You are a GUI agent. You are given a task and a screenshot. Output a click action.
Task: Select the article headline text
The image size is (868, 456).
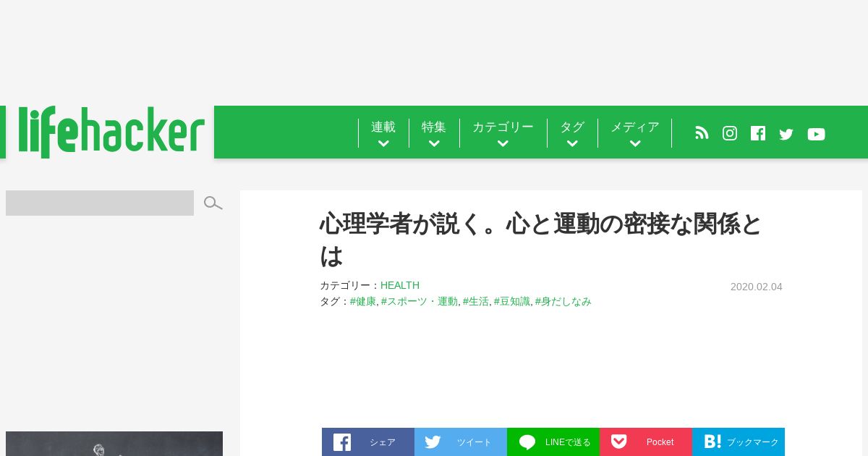click(541, 240)
